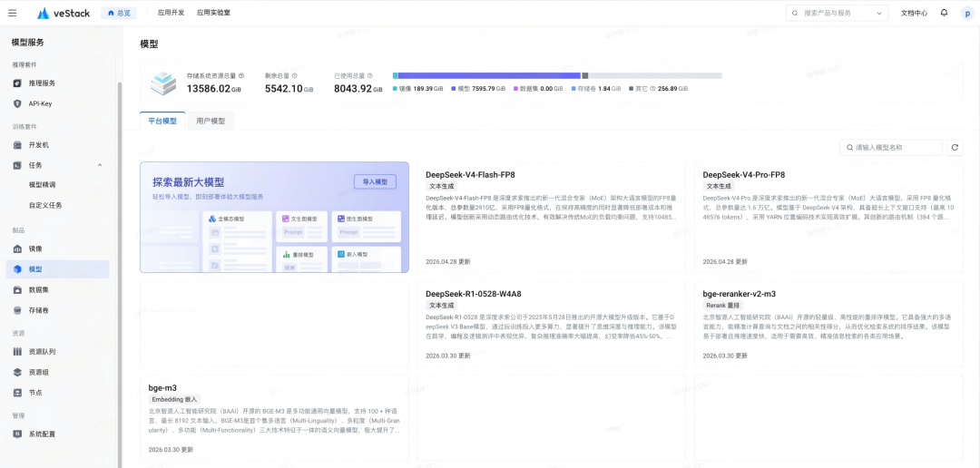The image size is (980, 468).
Task: Open the 应用开发 menu
Action: click(x=171, y=13)
